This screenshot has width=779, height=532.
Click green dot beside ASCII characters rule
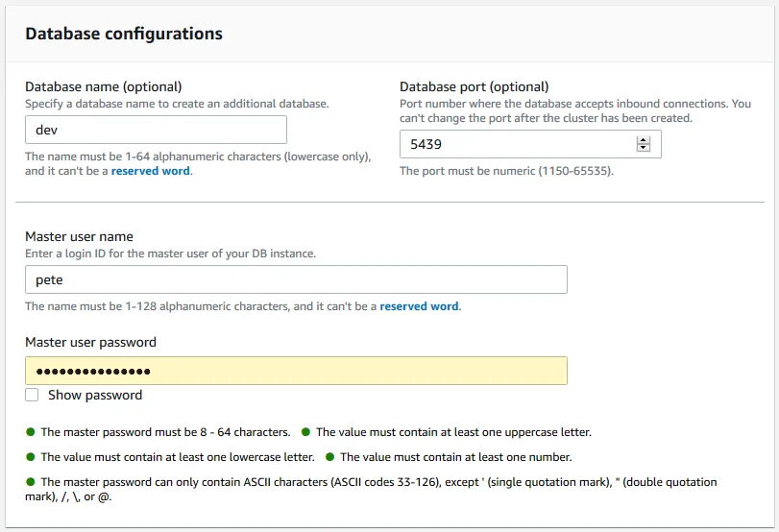pos(31,481)
